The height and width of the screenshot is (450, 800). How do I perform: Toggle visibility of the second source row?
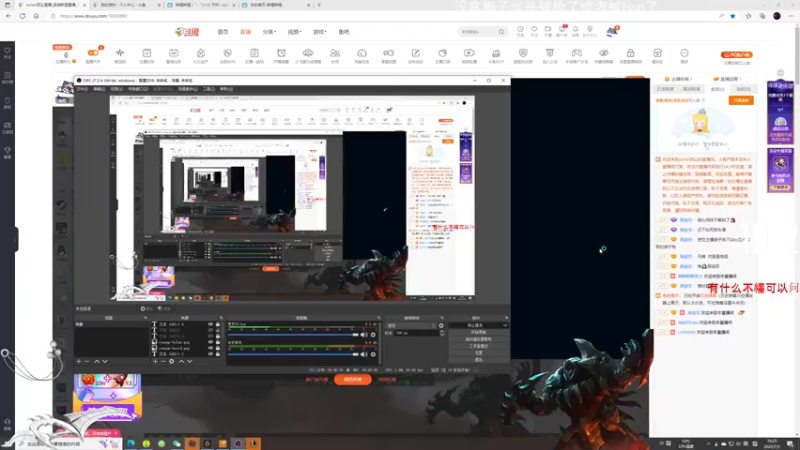[210, 331]
